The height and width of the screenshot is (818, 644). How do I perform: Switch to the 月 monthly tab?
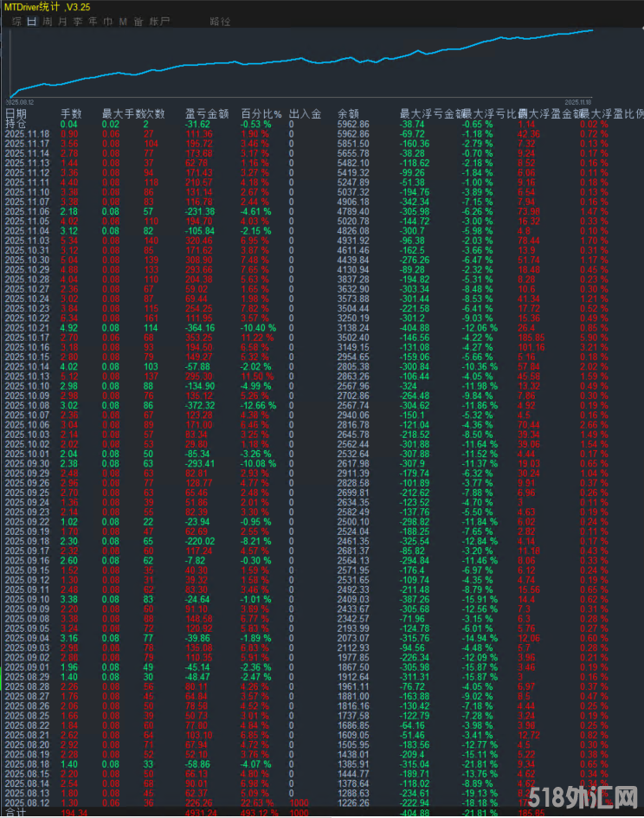coord(62,21)
